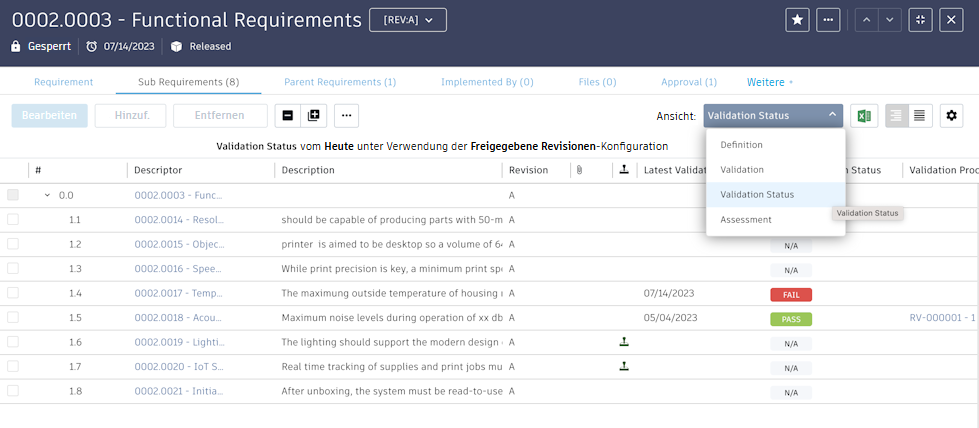The height and width of the screenshot is (428, 979).
Task: Open header more-options ellipsis menu
Action: point(827,20)
